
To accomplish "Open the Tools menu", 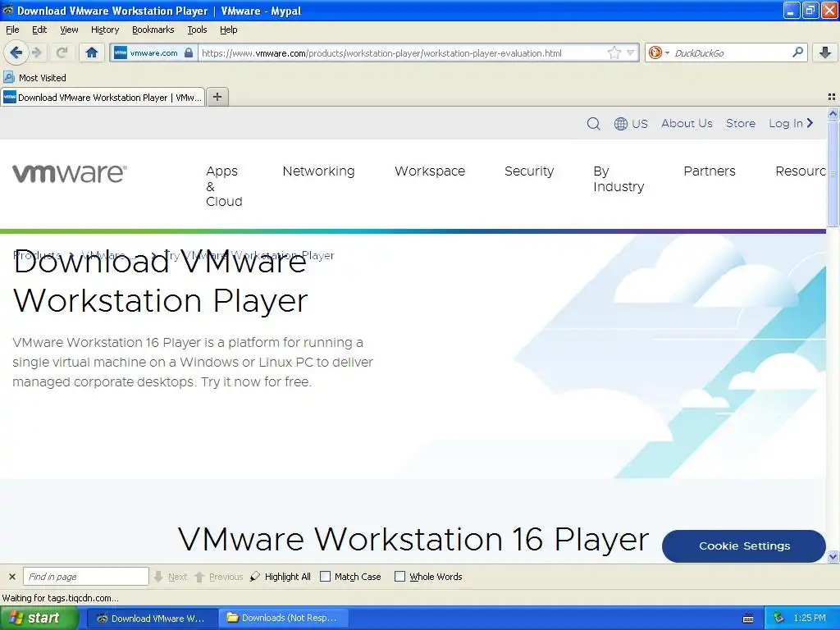I will tap(197, 30).
